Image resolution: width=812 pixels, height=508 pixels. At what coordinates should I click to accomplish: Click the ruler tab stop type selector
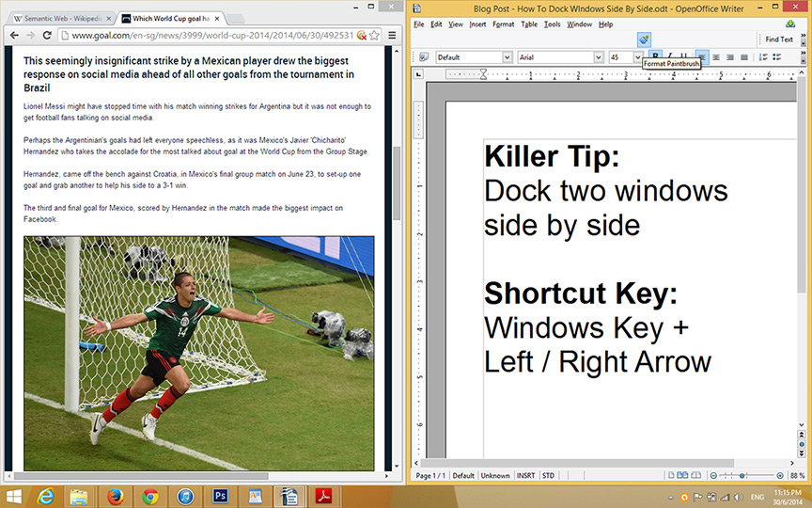click(418, 74)
